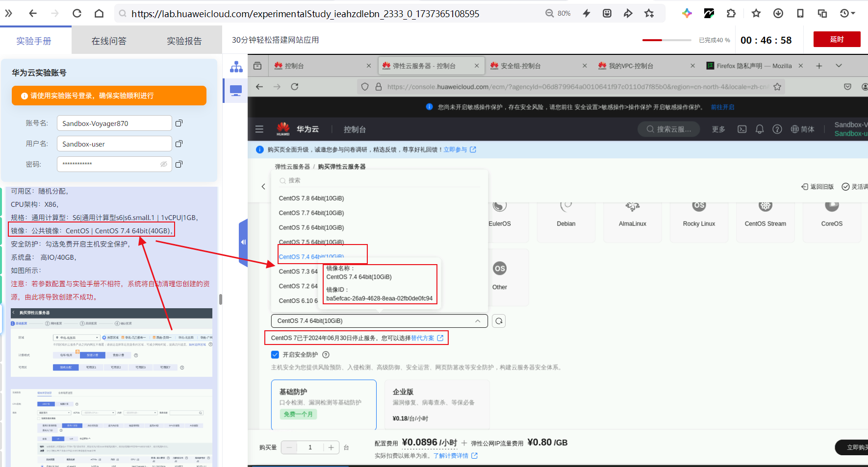Open the Huawei Cloud console hamburger menu
The height and width of the screenshot is (467, 868).
(x=259, y=129)
